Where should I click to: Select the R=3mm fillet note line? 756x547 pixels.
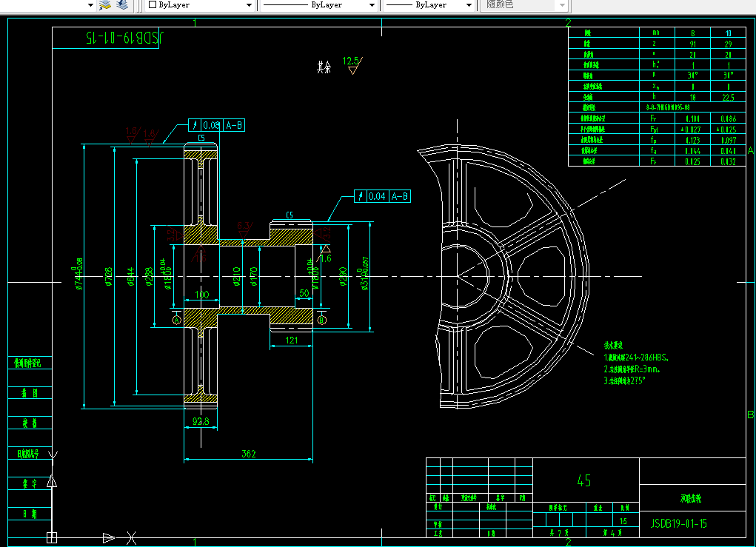(x=632, y=369)
